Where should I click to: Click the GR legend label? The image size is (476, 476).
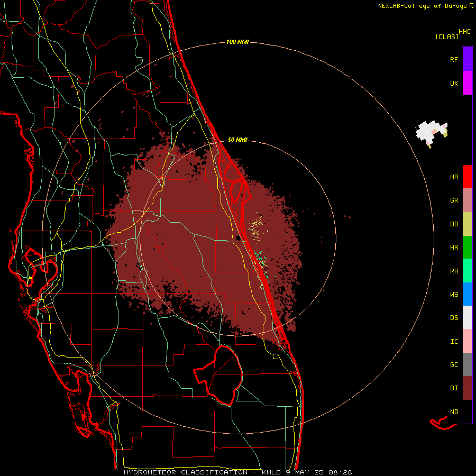[x=454, y=200]
